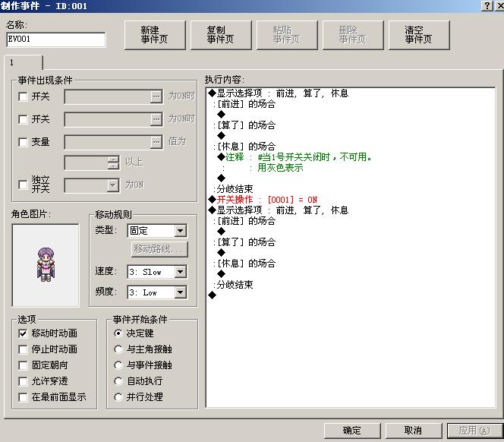The height and width of the screenshot is (442, 504).
Task: Click 删除事件页 button
Action: (353, 35)
